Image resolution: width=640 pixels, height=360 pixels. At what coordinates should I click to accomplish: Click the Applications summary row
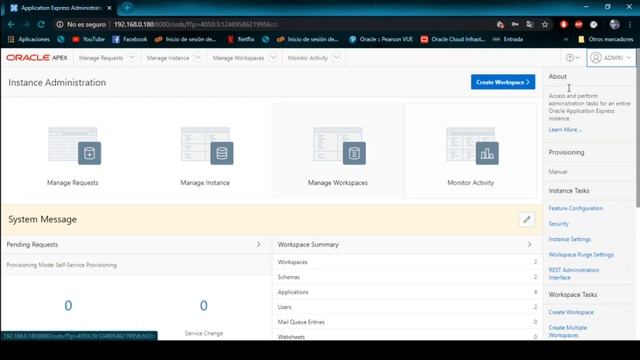pyautogui.click(x=407, y=292)
